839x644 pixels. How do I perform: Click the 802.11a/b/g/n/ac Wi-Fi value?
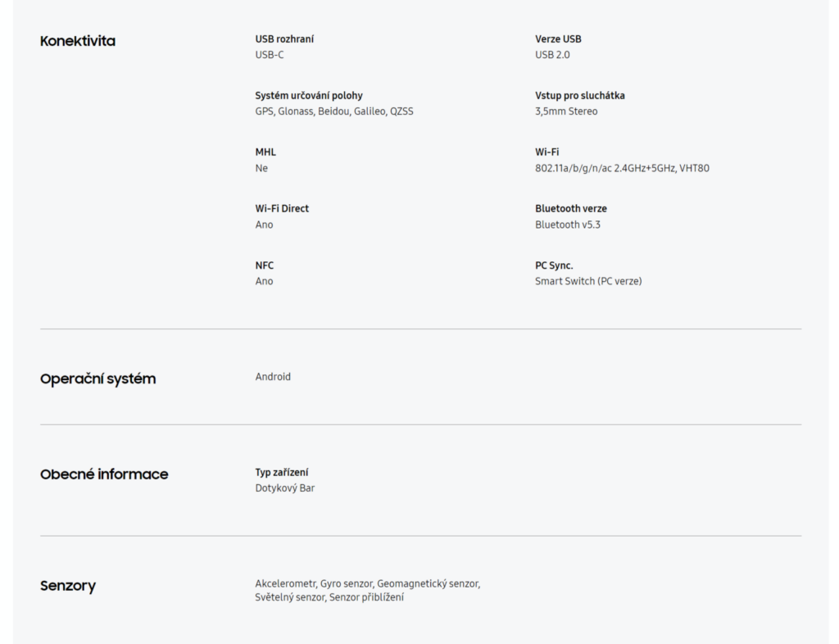click(623, 168)
